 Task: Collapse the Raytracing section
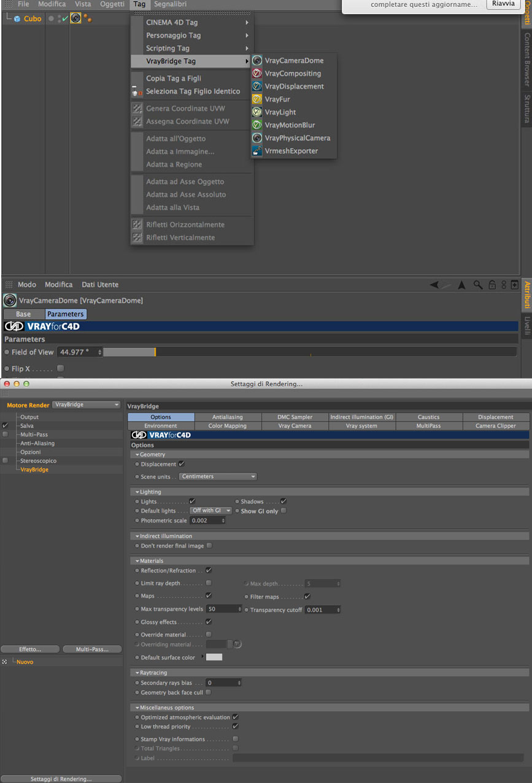[137, 673]
